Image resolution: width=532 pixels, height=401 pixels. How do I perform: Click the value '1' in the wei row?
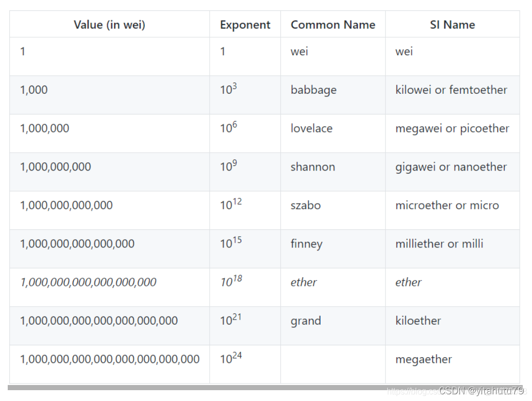[x=23, y=52]
